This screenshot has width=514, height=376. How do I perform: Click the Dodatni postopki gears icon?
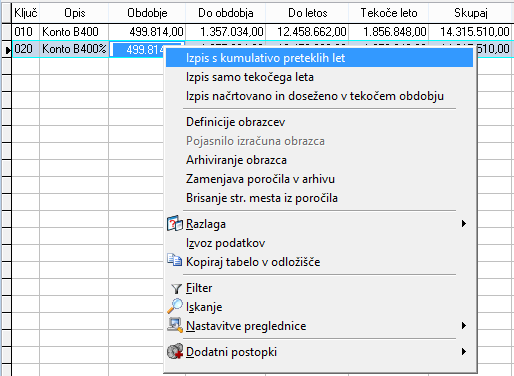click(175, 351)
